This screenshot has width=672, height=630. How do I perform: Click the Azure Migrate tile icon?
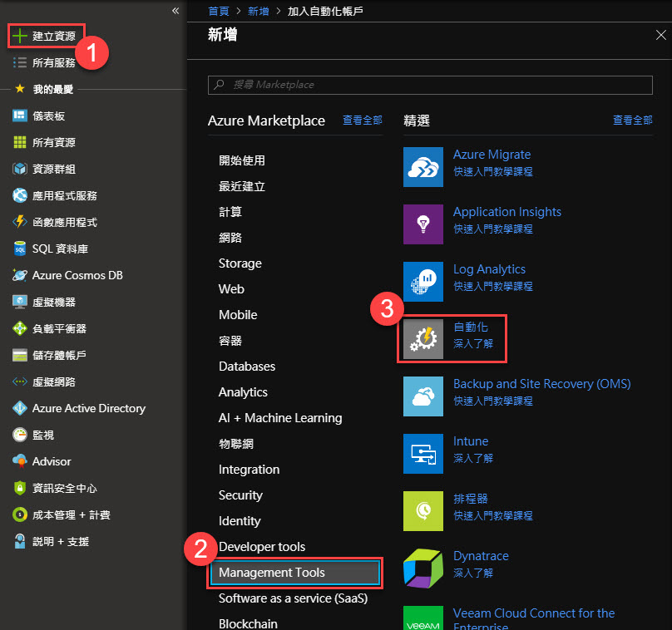tap(423, 167)
